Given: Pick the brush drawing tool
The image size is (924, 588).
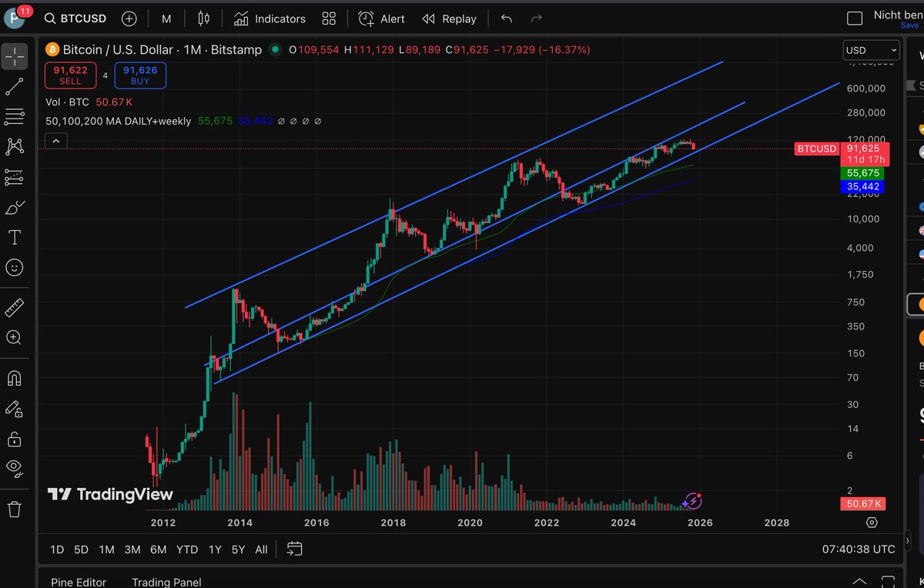Looking at the screenshot, I should 15,206.
